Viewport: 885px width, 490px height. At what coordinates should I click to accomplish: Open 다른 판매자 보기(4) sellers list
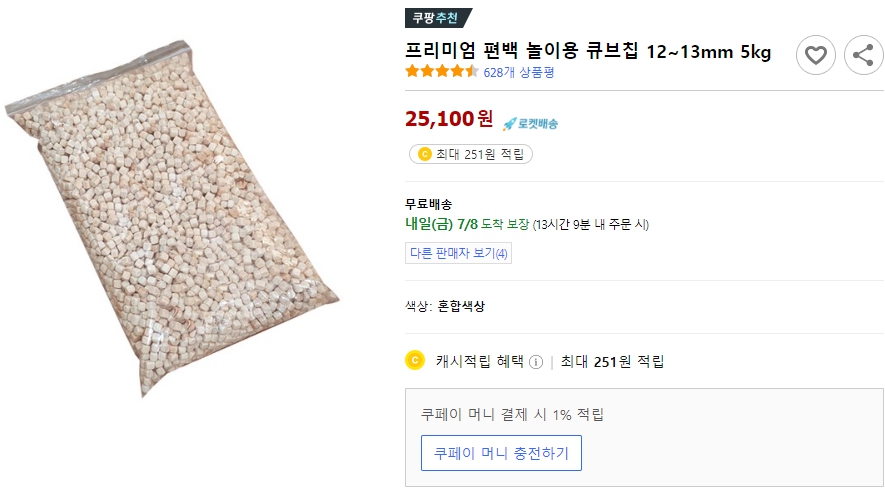point(459,253)
